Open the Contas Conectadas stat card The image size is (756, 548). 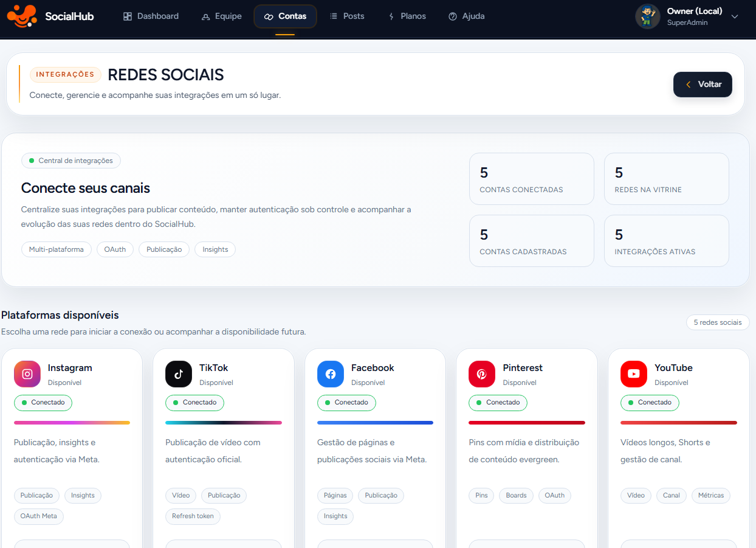tap(532, 179)
